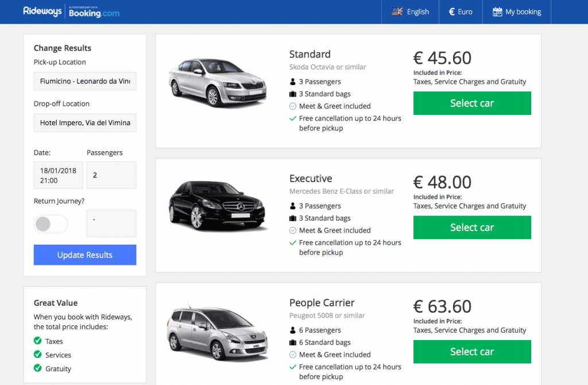Open the Date picker showing 18/01/2018
Screen dimensions: 588x385
(58, 175)
